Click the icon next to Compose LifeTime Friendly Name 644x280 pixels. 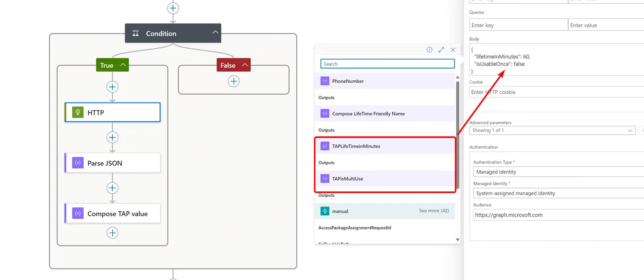coord(324,114)
